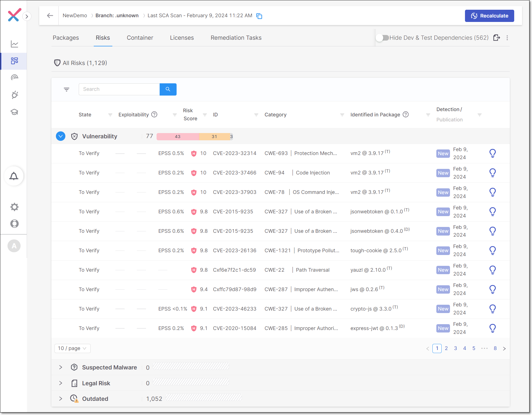Expand the left sidebar with the chevron button
Image resolution: width=532 pixels, height=415 pixels.
click(27, 16)
